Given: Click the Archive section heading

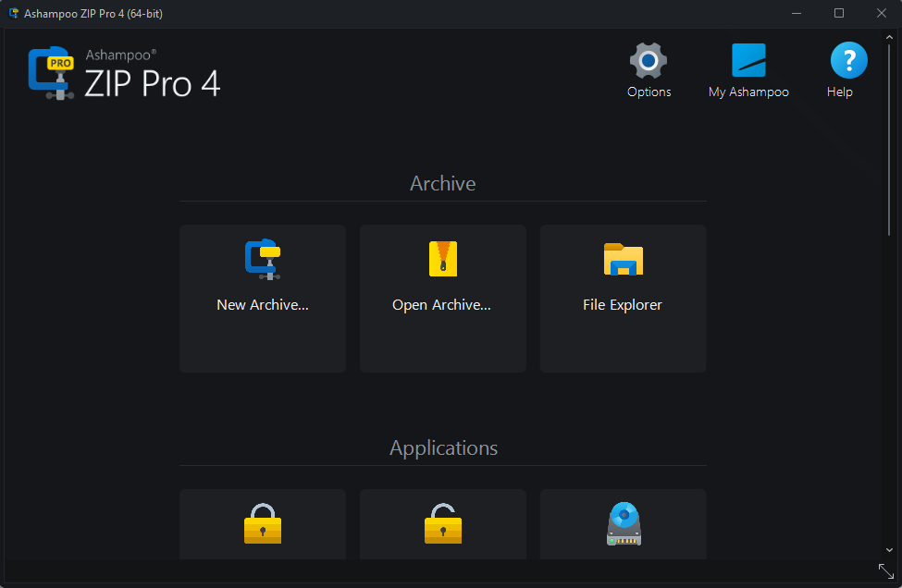Looking at the screenshot, I should 443,183.
